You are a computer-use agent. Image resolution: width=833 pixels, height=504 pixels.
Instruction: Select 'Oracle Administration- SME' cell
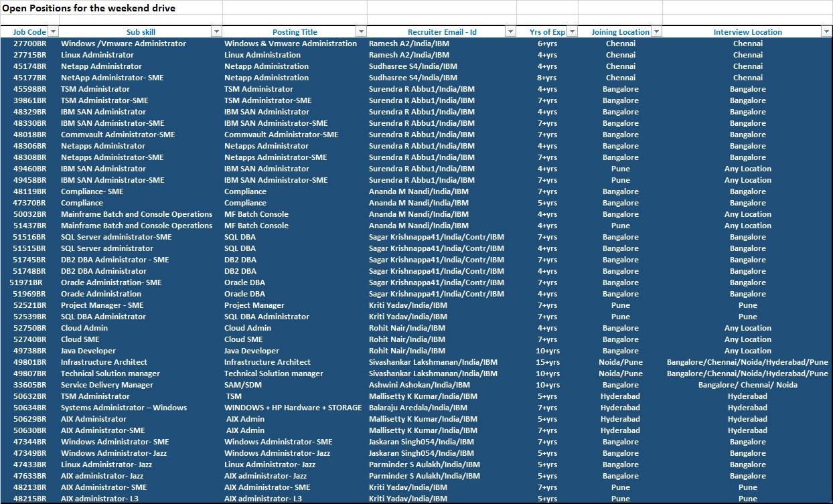[111, 282]
